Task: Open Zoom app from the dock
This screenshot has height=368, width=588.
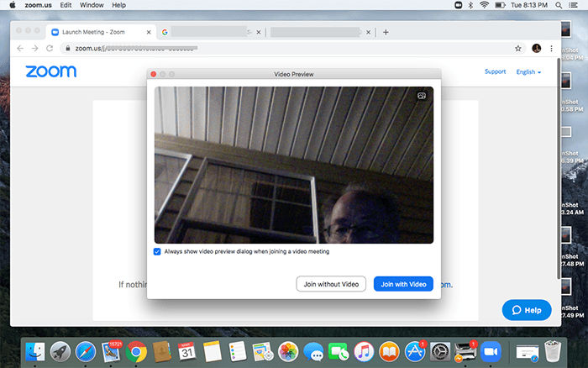Action: [x=491, y=352]
